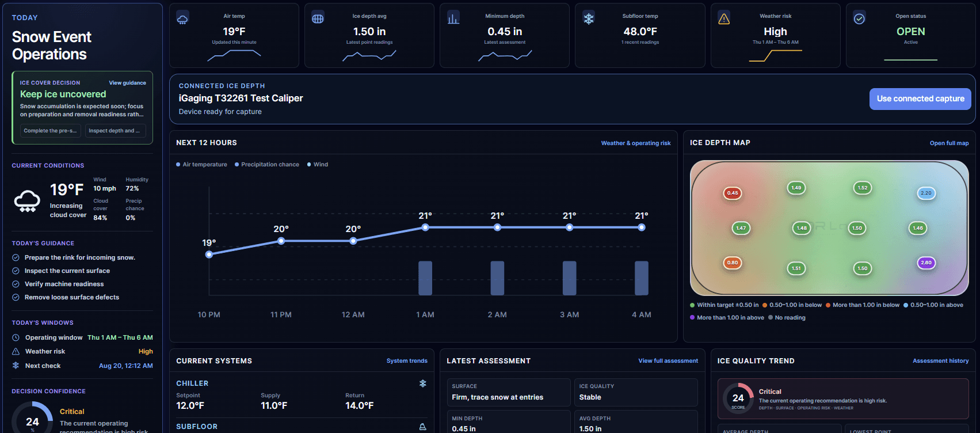Click the Ice Quality 'Stable' card

pyautogui.click(x=636, y=393)
